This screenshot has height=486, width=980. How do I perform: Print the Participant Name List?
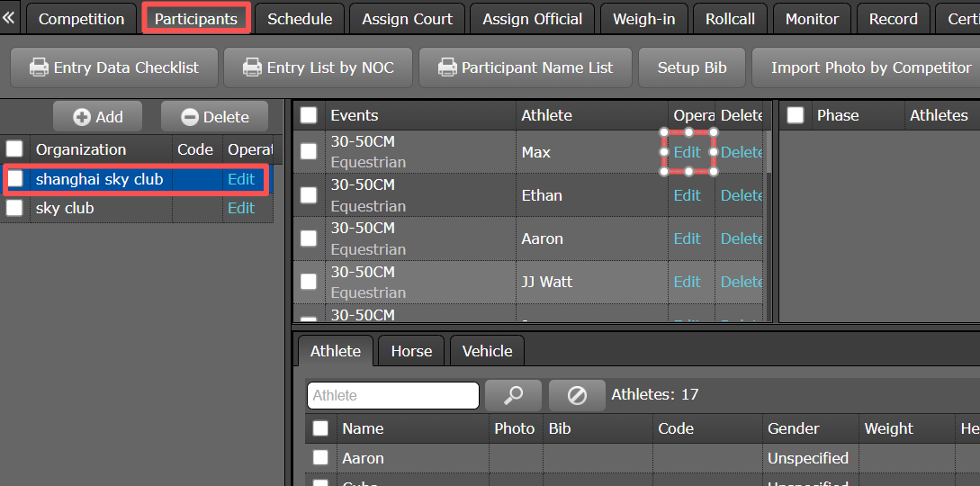(525, 67)
